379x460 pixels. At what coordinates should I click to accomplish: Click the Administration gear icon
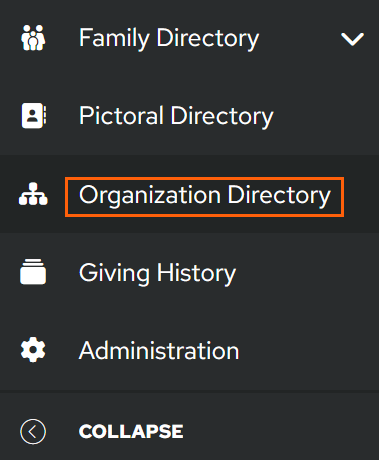(x=33, y=350)
